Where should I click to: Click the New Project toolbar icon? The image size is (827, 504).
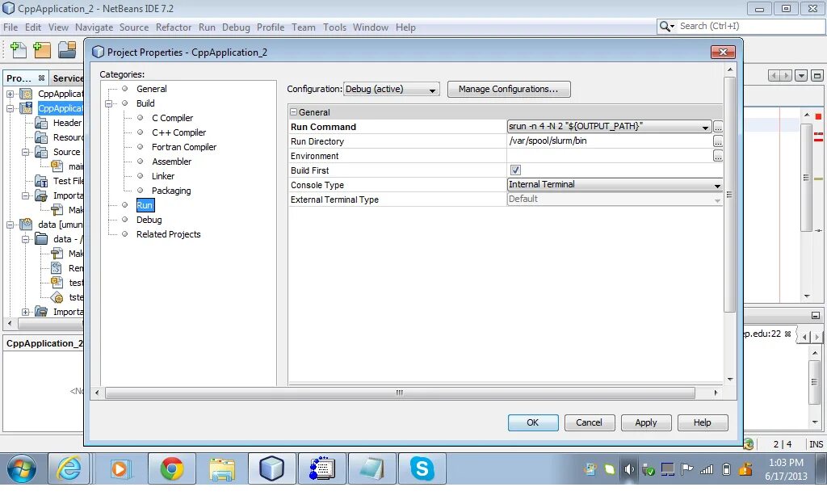[x=42, y=50]
